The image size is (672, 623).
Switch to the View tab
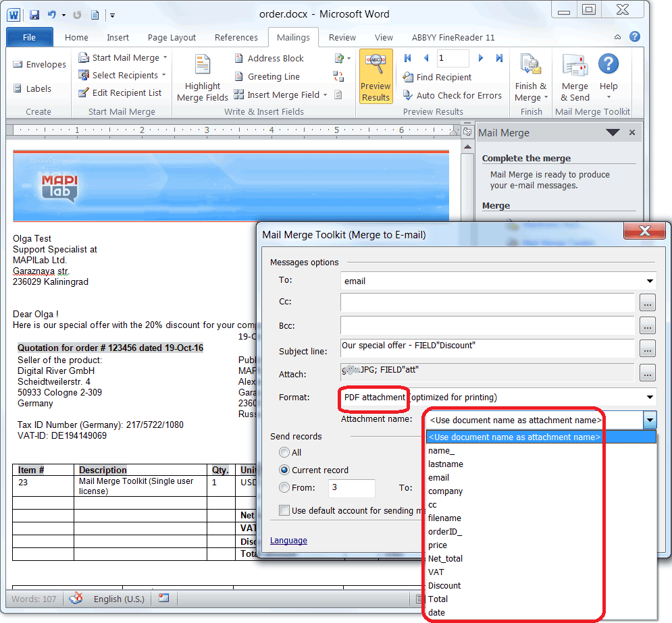[384, 38]
